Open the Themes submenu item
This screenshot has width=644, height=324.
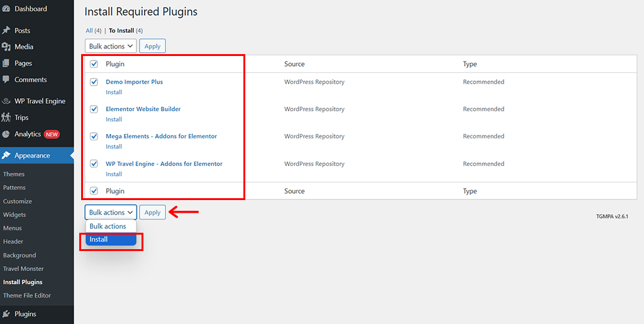[14, 174]
